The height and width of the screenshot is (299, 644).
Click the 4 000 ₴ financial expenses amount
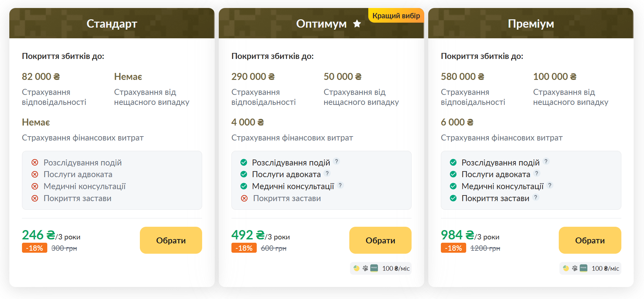[x=248, y=122]
